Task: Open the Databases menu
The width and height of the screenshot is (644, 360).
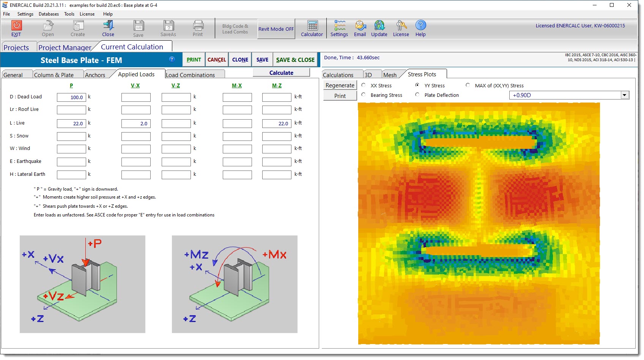Action: (49, 14)
